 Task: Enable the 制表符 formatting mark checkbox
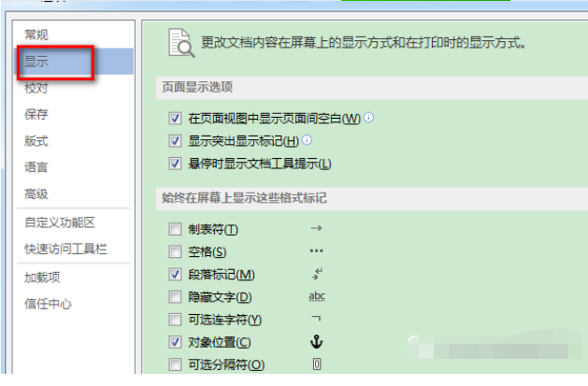click(175, 229)
